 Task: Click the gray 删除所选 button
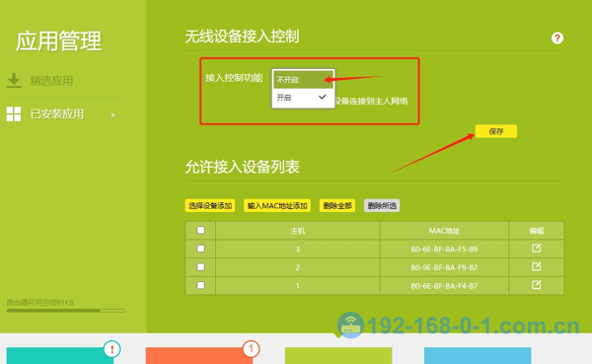pyautogui.click(x=382, y=206)
